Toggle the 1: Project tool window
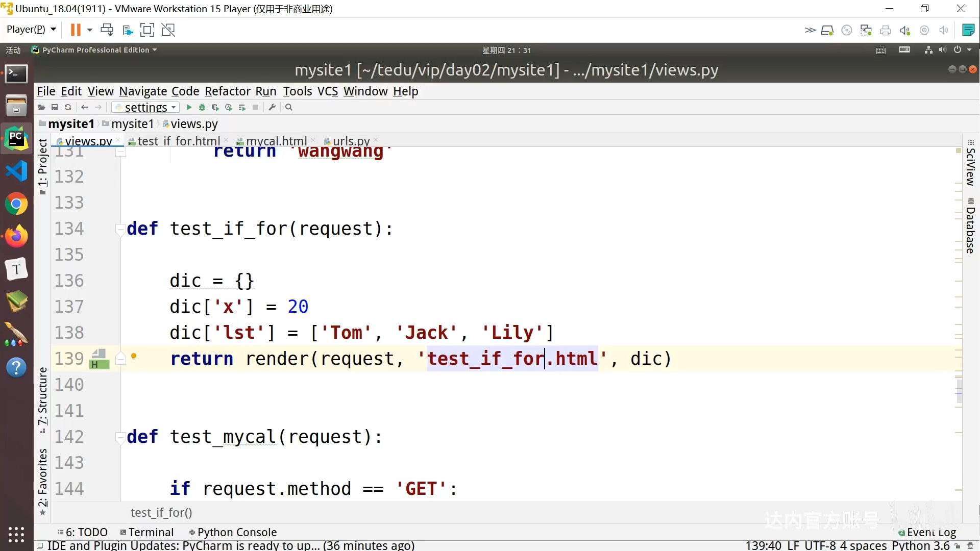 click(x=43, y=166)
